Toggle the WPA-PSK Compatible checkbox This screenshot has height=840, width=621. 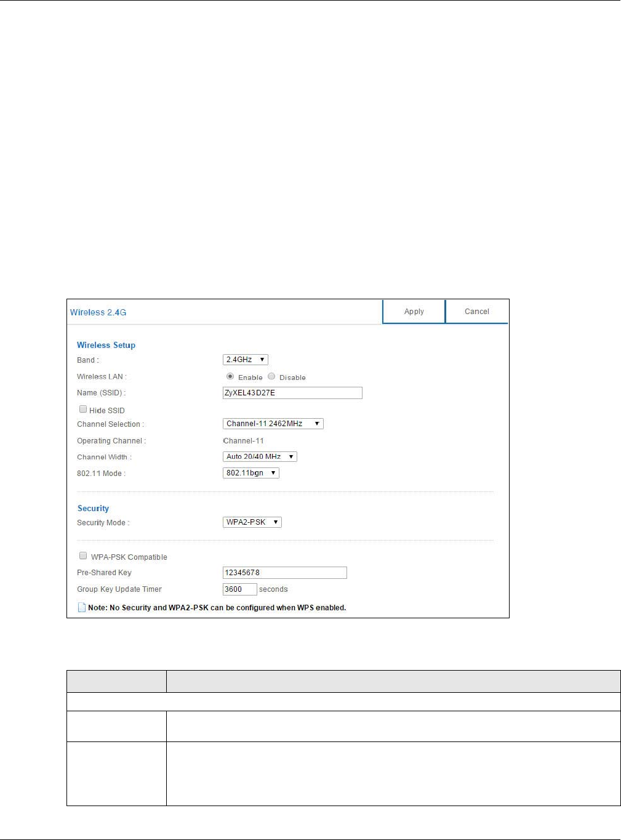(x=83, y=556)
